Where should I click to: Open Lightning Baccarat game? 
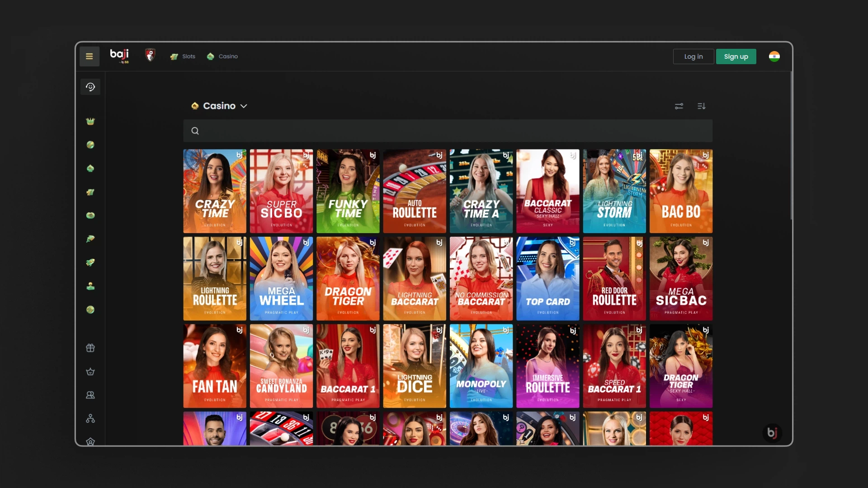[x=415, y=279]
